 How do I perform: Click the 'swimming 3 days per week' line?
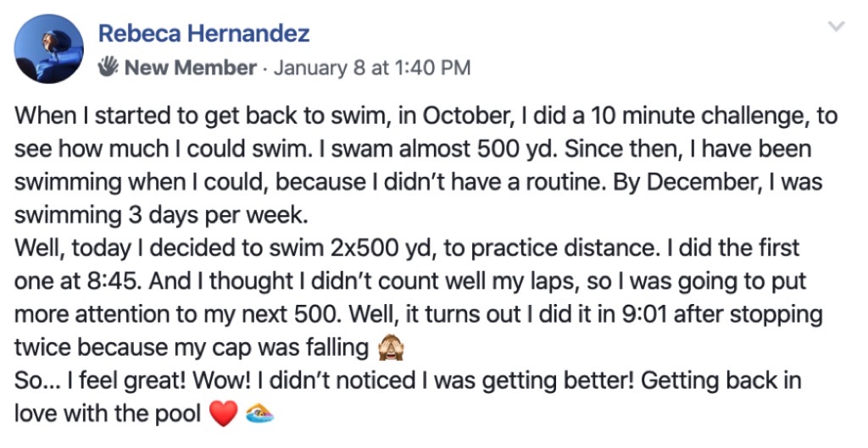tap(160, 216)
